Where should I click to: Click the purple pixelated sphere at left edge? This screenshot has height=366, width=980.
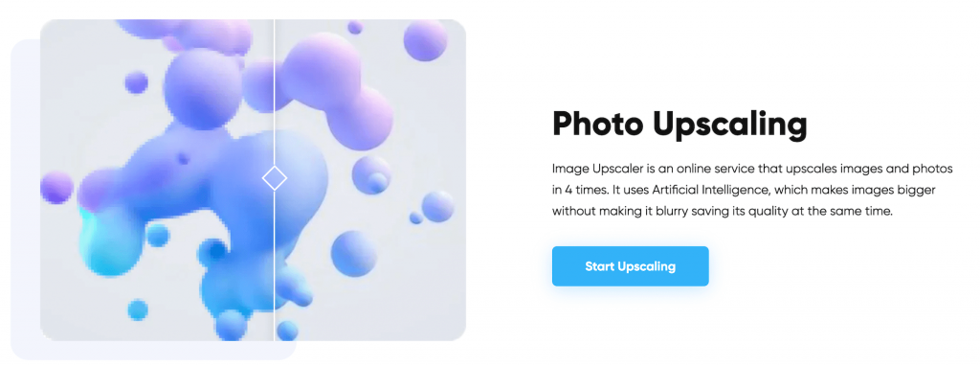point(56,188)
